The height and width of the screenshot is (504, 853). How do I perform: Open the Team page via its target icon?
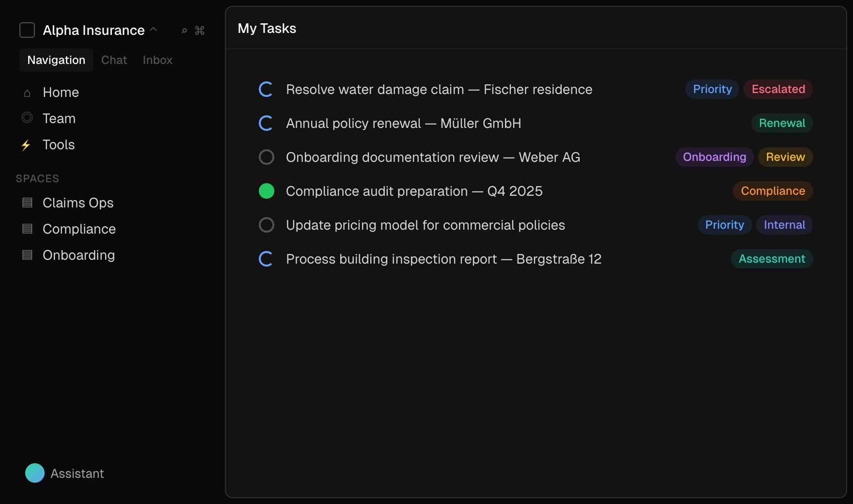[27, 118]
